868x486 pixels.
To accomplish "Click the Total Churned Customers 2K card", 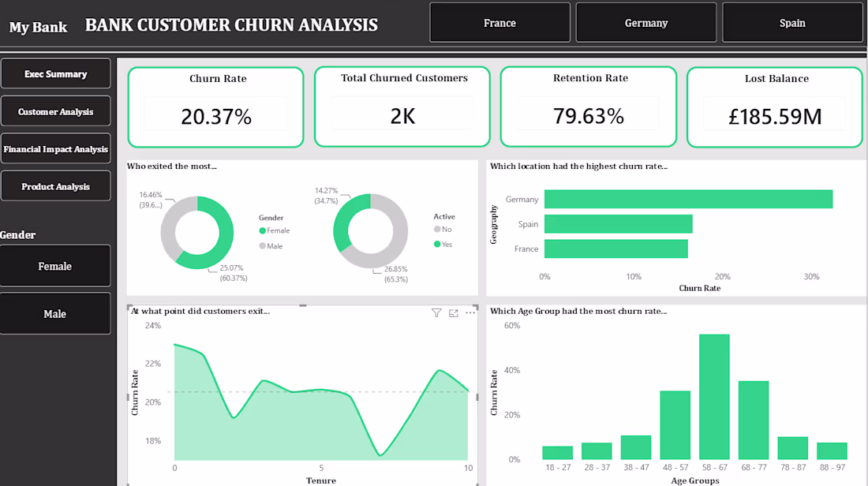I will (x=402, y=107).
